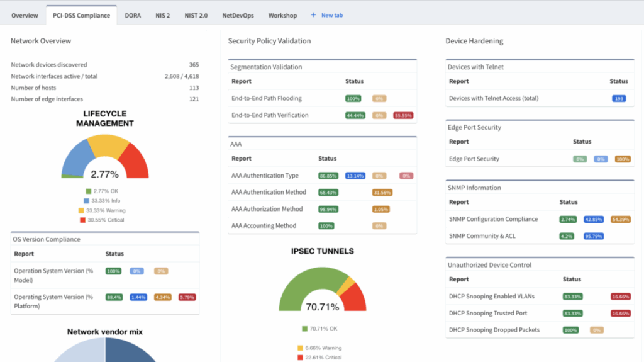Click the 88.4% Operating System Version Platform badge

(x=114, y=297)
